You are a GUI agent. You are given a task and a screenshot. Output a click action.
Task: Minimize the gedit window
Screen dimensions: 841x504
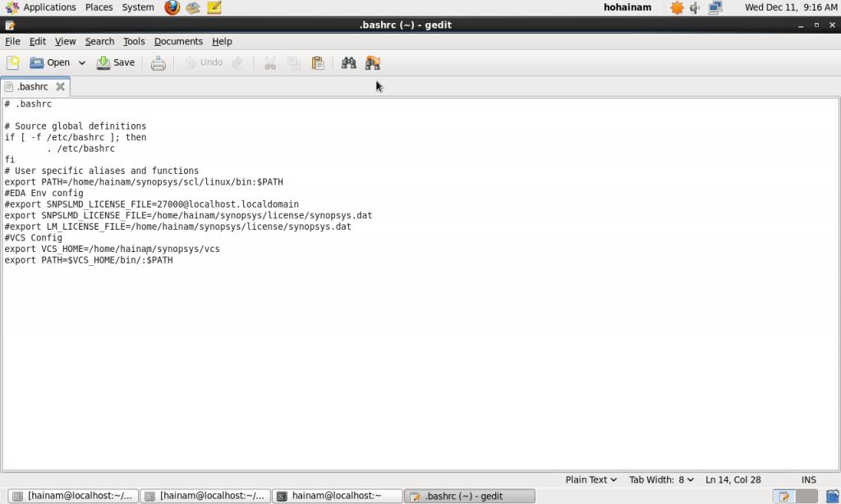800,25
